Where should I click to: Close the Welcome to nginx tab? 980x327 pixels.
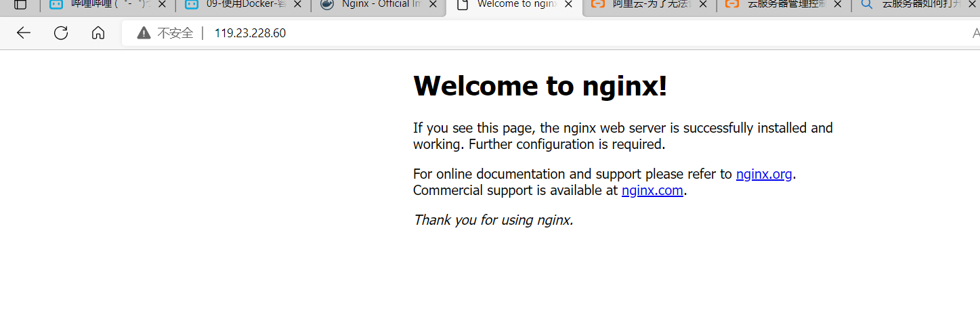(568, 5)
